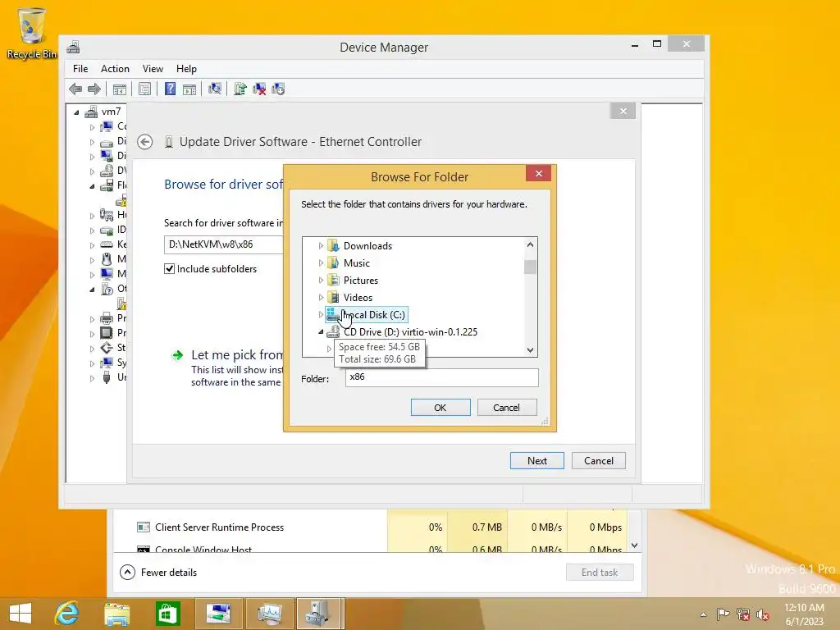Click the folder tree scrollbar thumb
The width and height of the screenshot is (840, 630).
[x=531, y=267]
